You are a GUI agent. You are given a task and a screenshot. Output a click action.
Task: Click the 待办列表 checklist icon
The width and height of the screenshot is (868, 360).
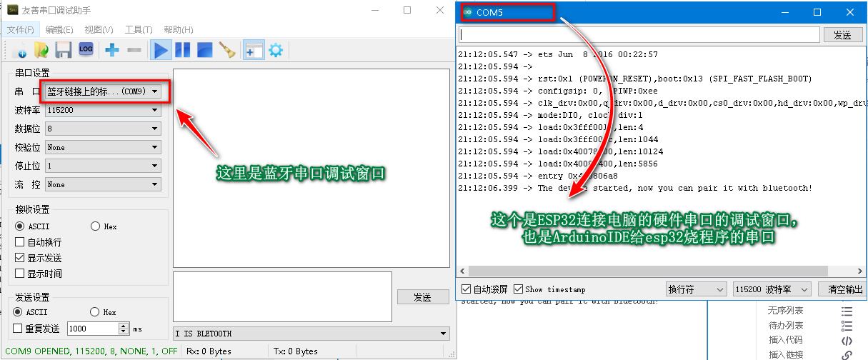click(x=847, y=325)
